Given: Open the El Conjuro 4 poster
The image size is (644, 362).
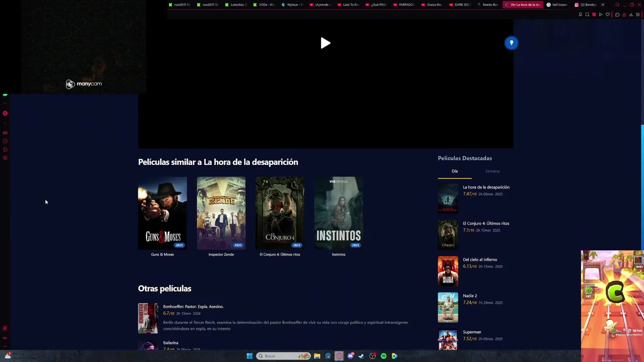Looking at the screenshot, I should (280, 213).
